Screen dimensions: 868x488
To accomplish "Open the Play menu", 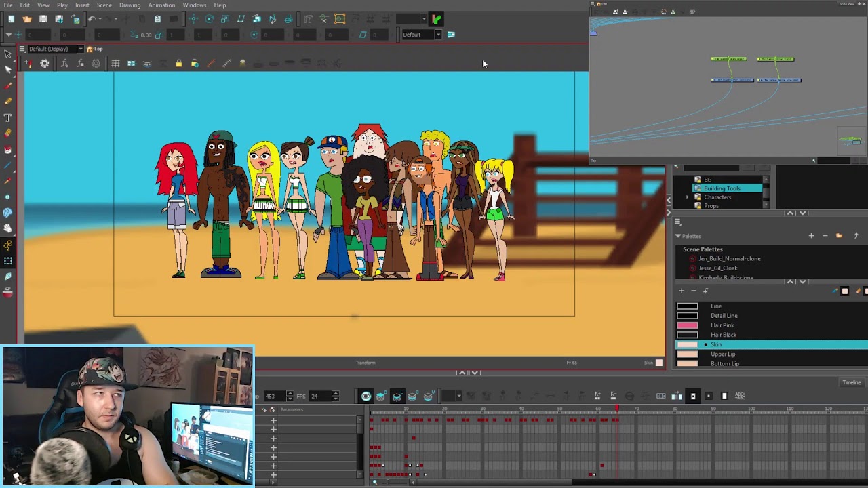I will 62,5.
